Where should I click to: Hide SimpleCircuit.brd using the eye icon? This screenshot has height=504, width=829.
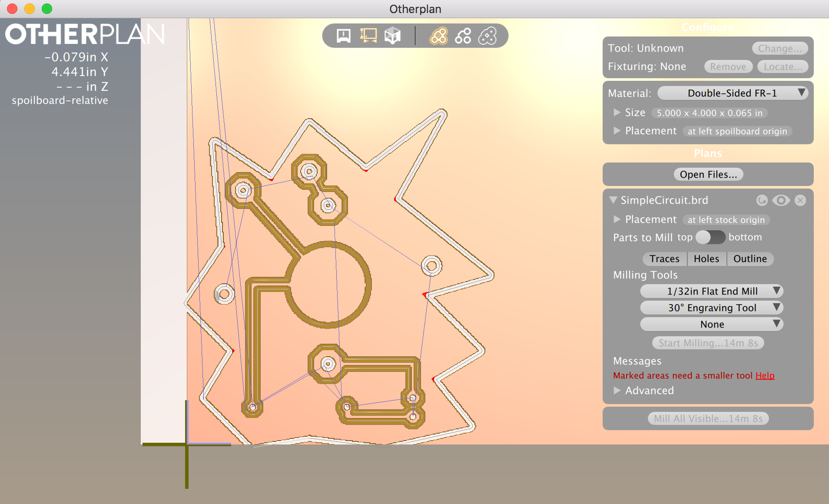pos(782,200)
